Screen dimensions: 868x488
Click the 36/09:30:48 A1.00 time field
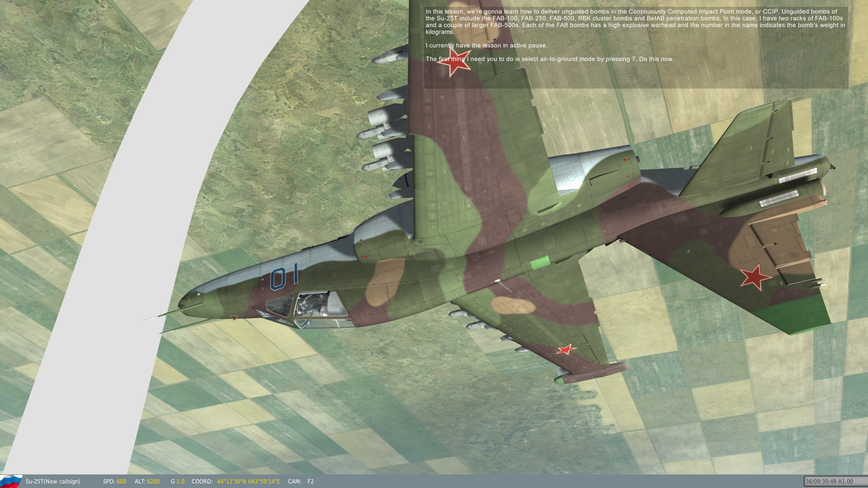pos(835,482)
